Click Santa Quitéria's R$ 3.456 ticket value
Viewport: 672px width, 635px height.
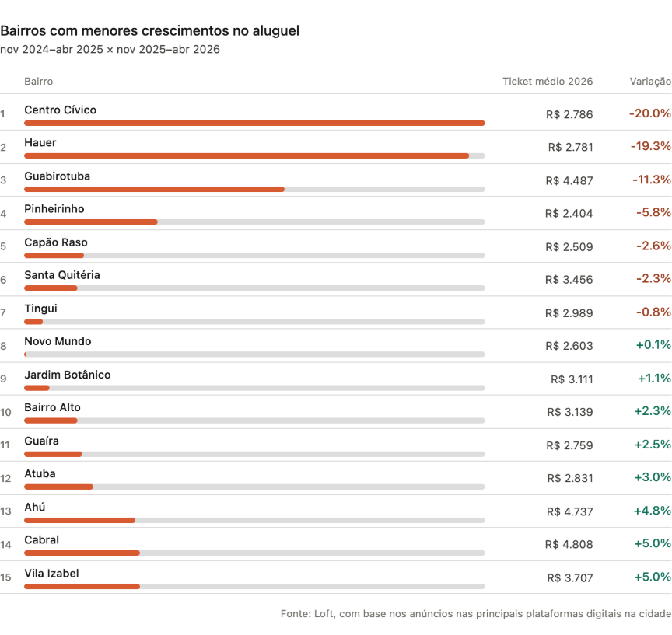569,279
